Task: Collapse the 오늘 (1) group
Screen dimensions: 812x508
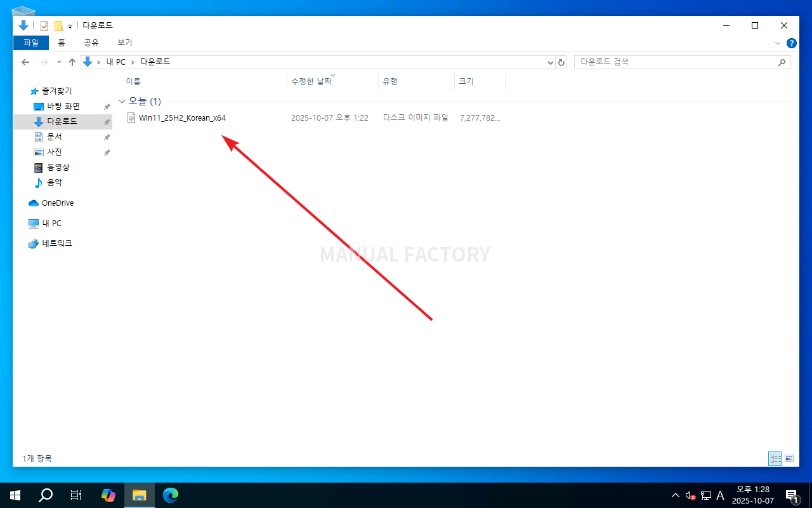Action: coord(122,102)
